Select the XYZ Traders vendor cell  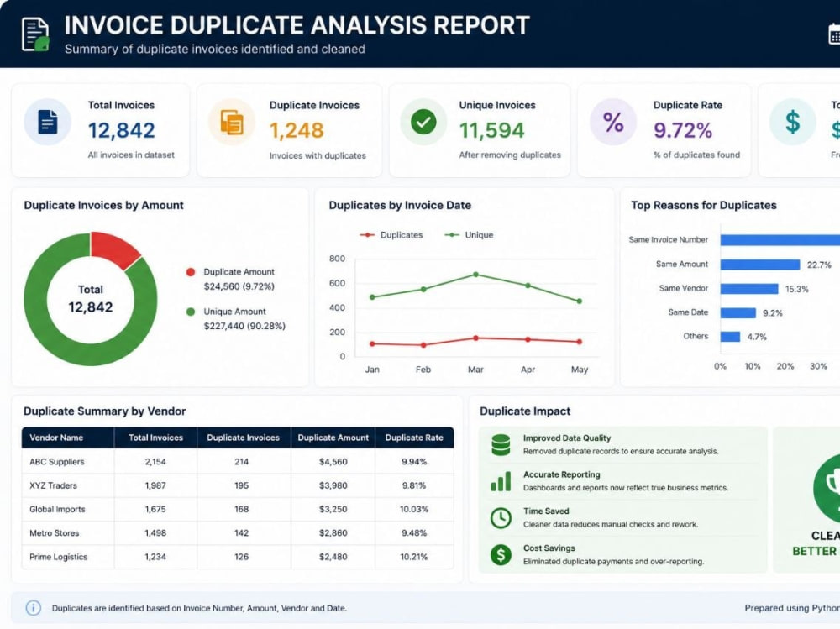pos(67,485)
